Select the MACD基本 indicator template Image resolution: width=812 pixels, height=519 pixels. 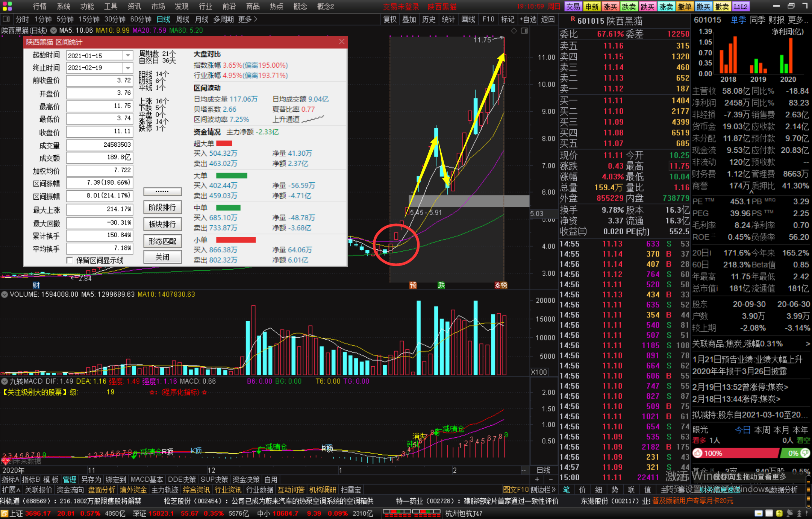pos(147,480)
